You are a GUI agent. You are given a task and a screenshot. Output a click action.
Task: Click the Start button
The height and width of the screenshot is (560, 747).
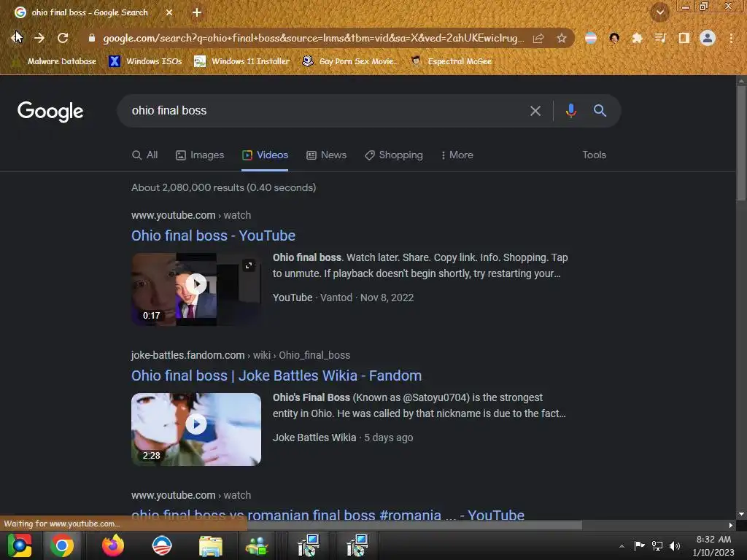tap(20, 545)
